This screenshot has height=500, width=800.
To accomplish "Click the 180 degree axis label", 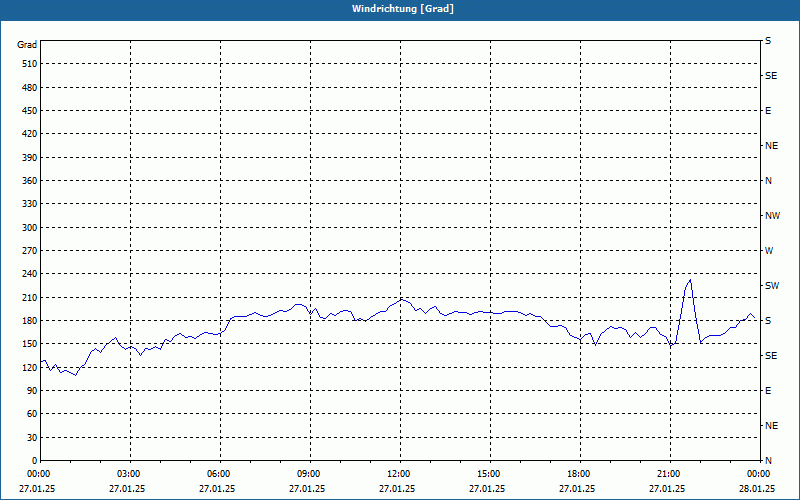I will point(30,320).
